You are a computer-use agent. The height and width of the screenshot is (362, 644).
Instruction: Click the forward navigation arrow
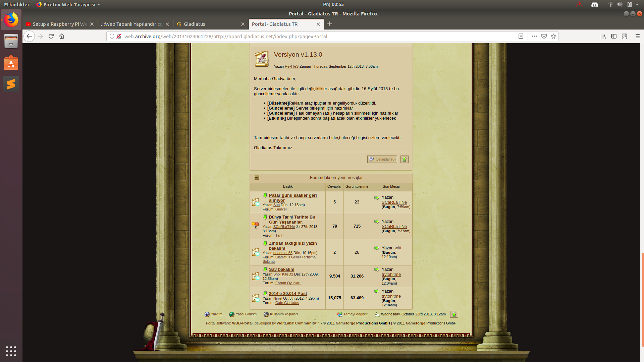coord(40,36)
